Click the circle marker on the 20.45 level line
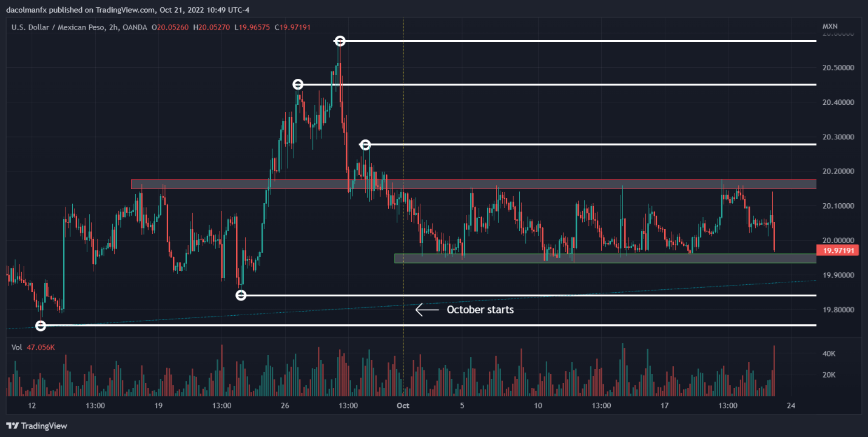The image size is (868, 437). tap(298, 84)
